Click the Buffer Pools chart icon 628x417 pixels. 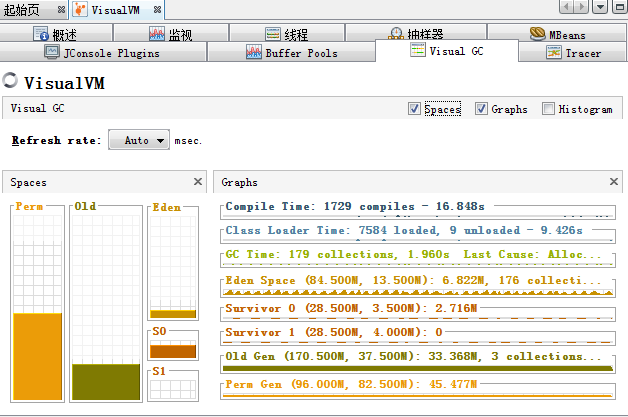coord(254,52)
